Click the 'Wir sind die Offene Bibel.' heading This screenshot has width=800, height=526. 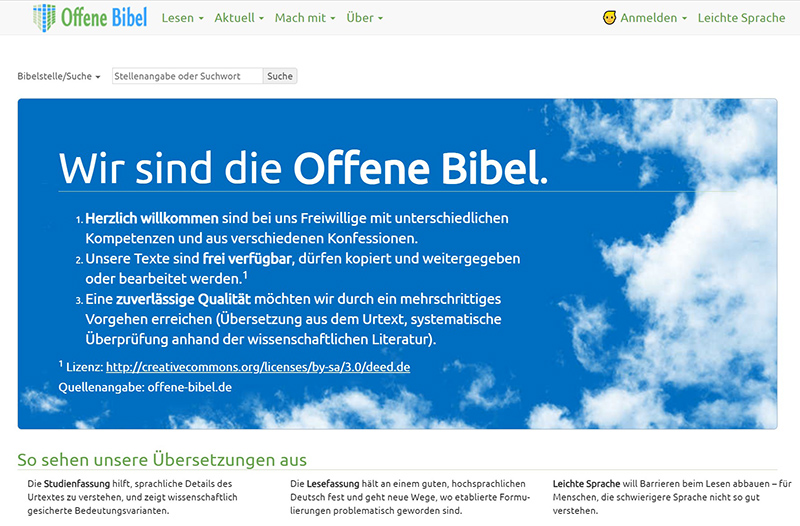pos(303,168)
